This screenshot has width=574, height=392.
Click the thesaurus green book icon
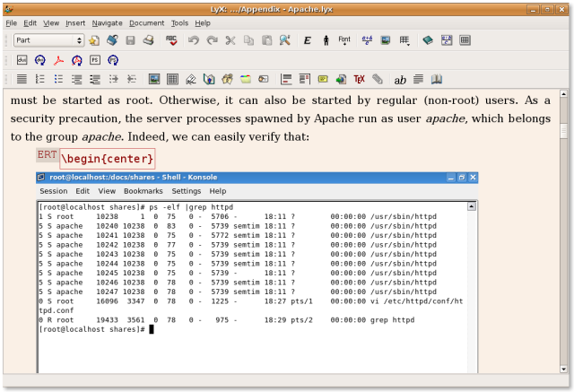427,40
